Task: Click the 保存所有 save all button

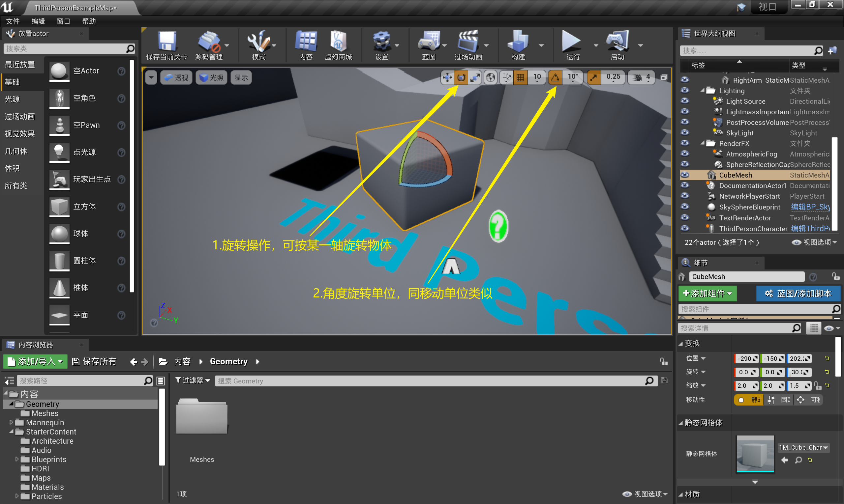Action: (95, 362)
